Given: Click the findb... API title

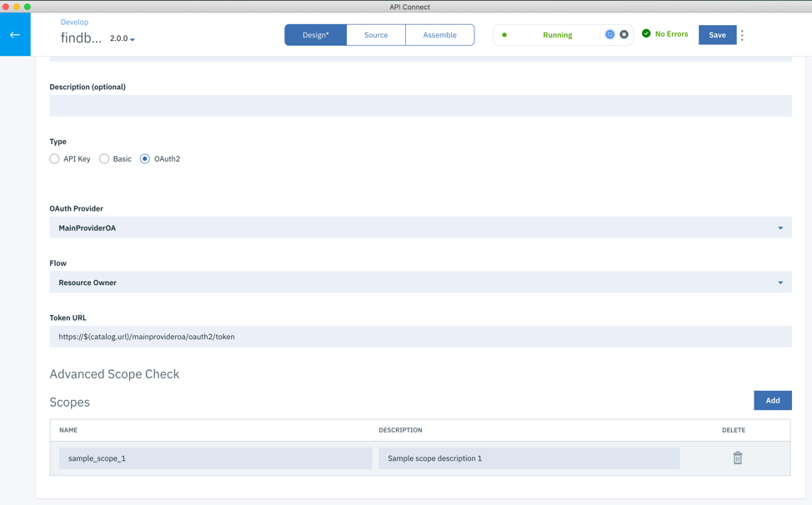Looking at the screenshot, I should pyautogui.click(x=81, y=37).
